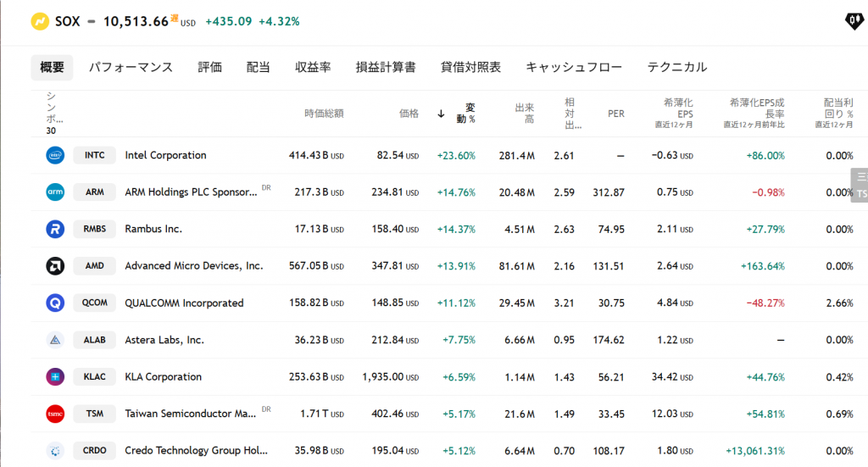This screenshot has width=868, height=467.
Task: Click the AMD logo icon
Action: pyautogui.click(x=55, y=266)
